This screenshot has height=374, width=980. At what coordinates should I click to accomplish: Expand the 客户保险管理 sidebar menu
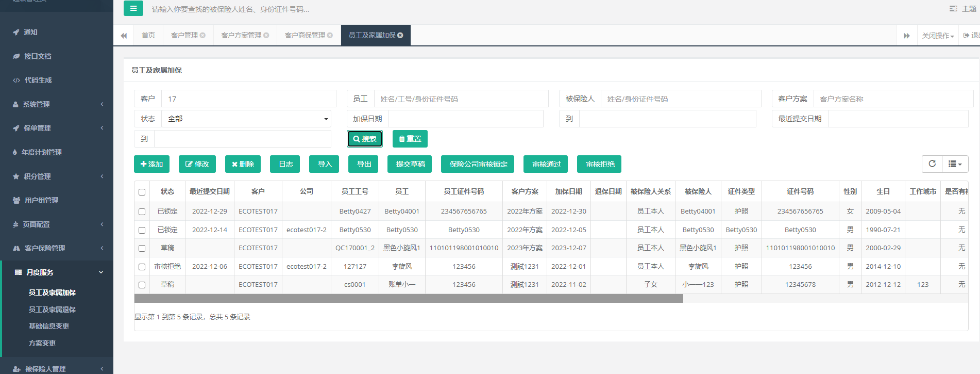point(57,248)
